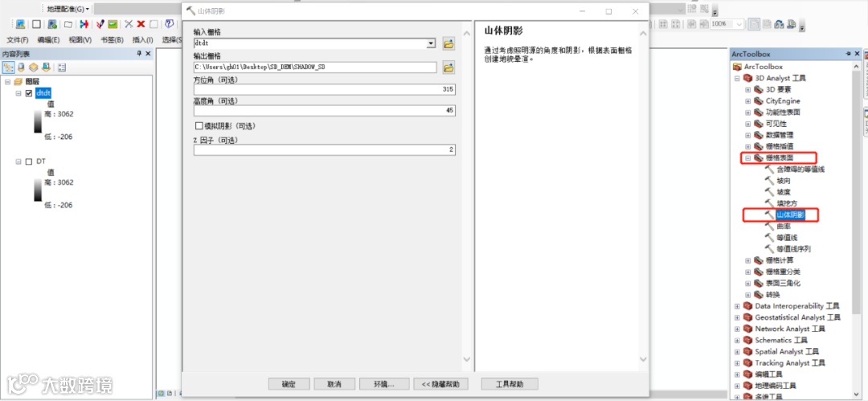Open input raster dropdown arrow
Viewport: 868px width, 401px height.
431,43
